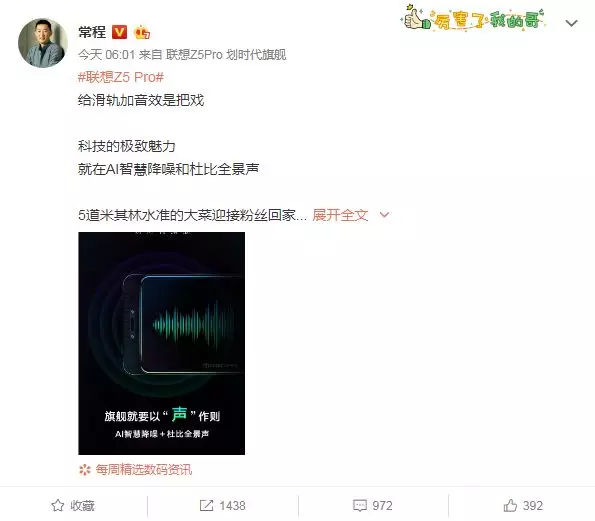This screenshot has height=521, width=595.
Task: Expand full text via 展开全文
Action: point(340,215)
